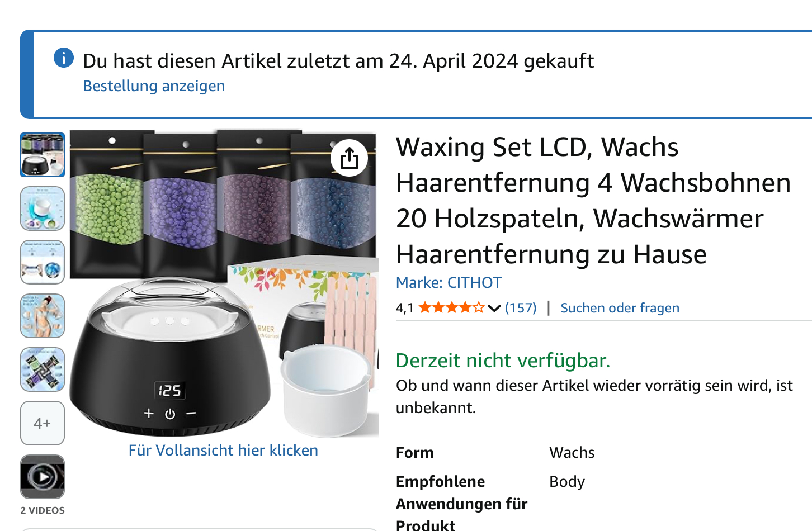Image resolution: width=812 pixels, height=531 pixels.
Task: Open the product videos thumbnail
Action: 43,477
